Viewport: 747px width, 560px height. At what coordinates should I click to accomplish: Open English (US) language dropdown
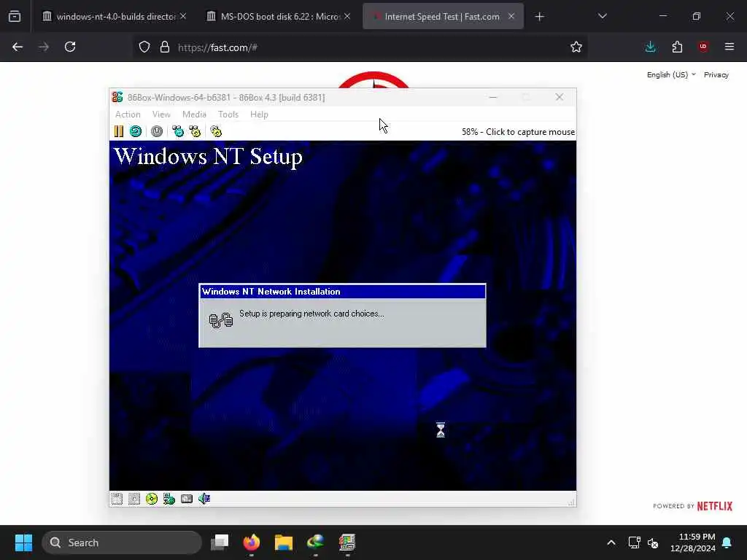[x=671, y=75]
